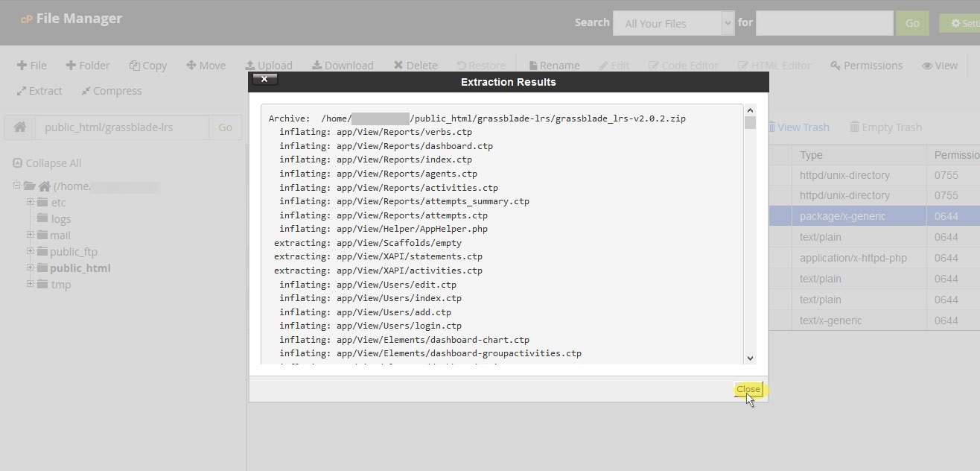Click the View toolbar button
The height and width of the screenshot is (471, 980).
pos(940,66)
